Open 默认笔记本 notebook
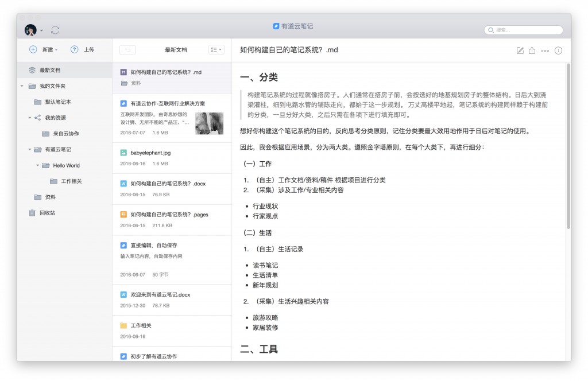 tap(58, 102)
